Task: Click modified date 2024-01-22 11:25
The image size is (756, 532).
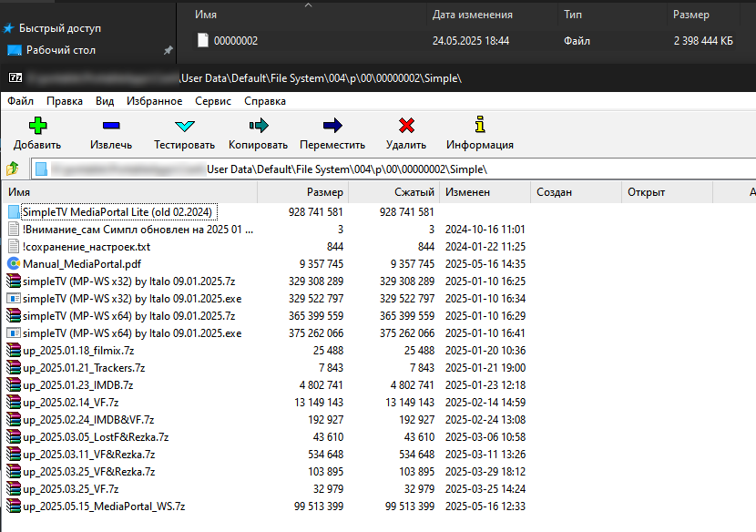Action: click(485, 247)
